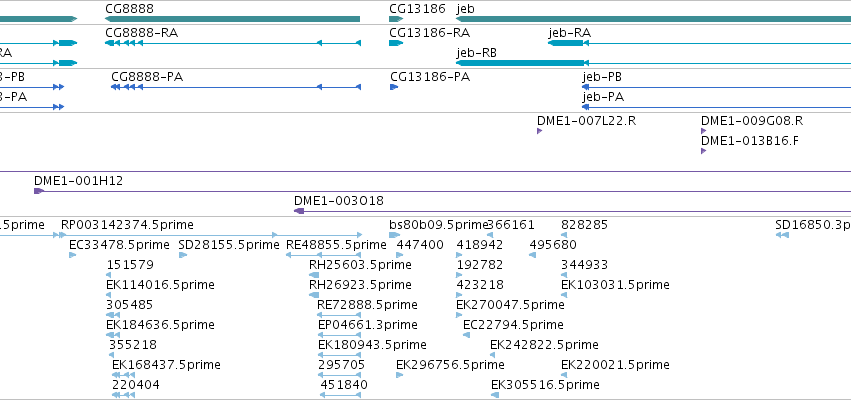Select EST label EC22794.5prime

coord(513,325)
